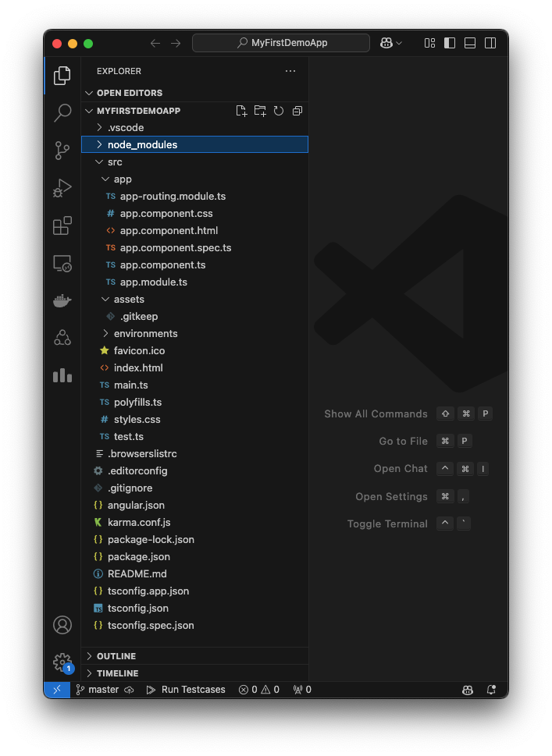Open the Run and Debug view icon
This screenshot has width=552, height=756.
(x=62, y=188)
